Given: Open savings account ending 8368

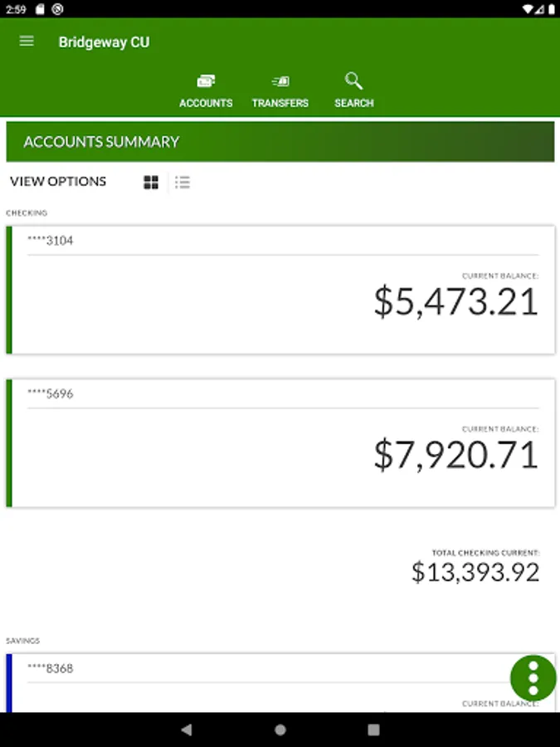Looking at the screenshot, I should click(x=50, y=668).
